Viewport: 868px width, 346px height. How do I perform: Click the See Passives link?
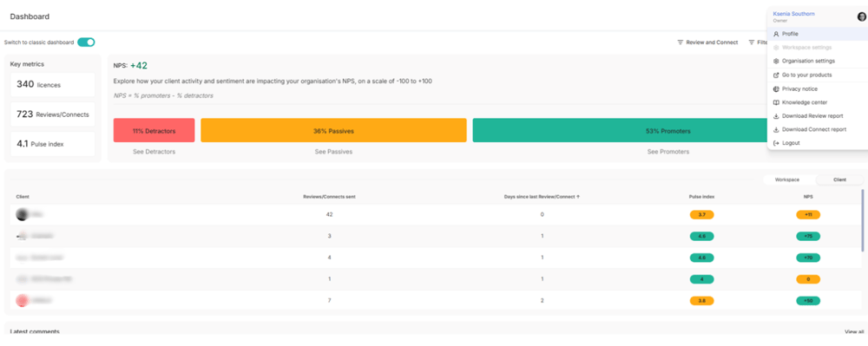pos(333,152)
